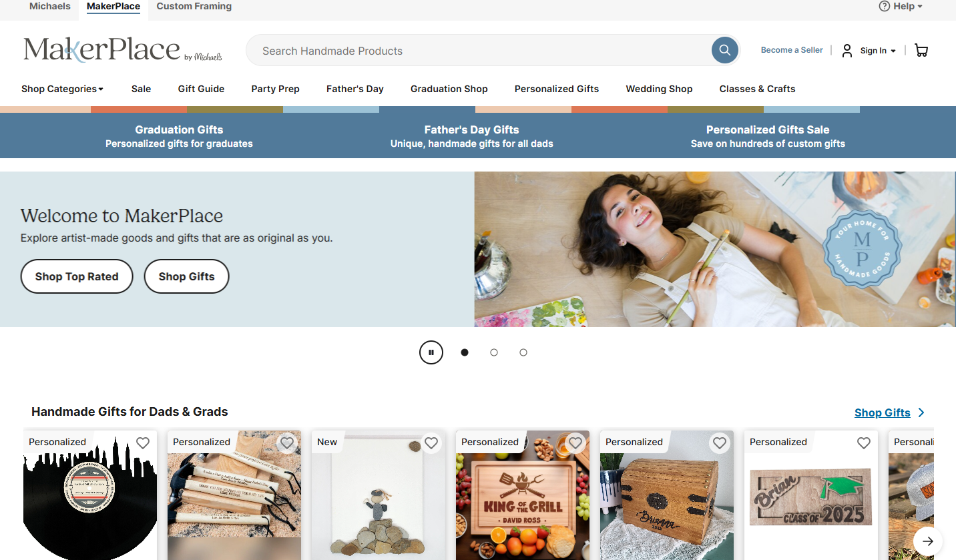Open the King of the Grill product image

pyautogui.click(x=523, y=495)
